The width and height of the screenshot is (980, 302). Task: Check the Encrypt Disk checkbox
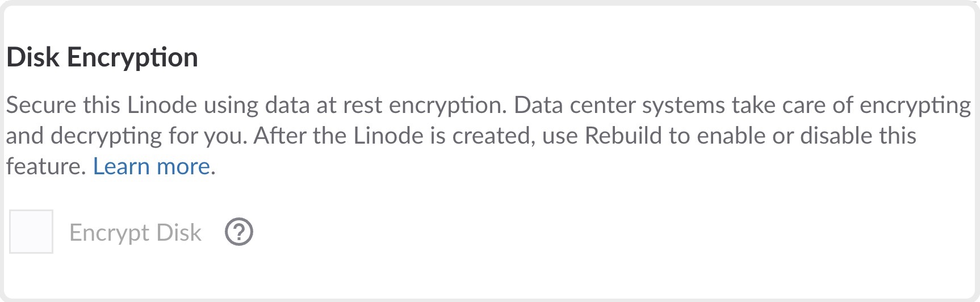pyautogui.click(x=31, y=232)
